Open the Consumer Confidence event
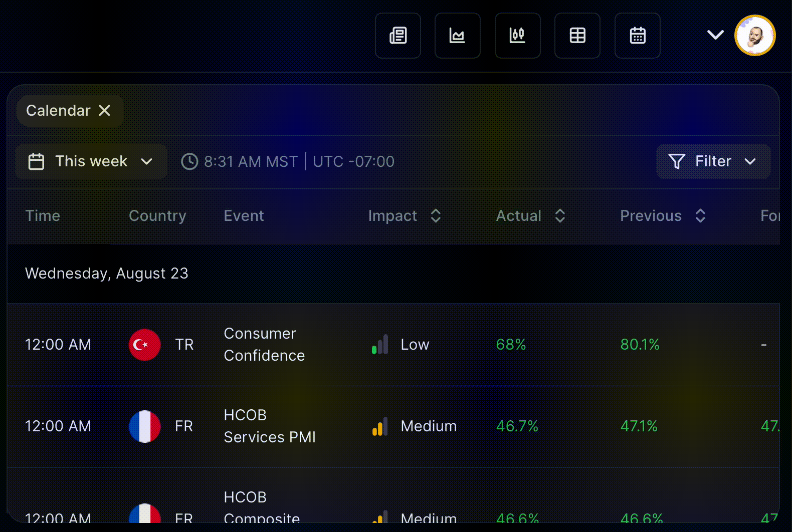 264,344
